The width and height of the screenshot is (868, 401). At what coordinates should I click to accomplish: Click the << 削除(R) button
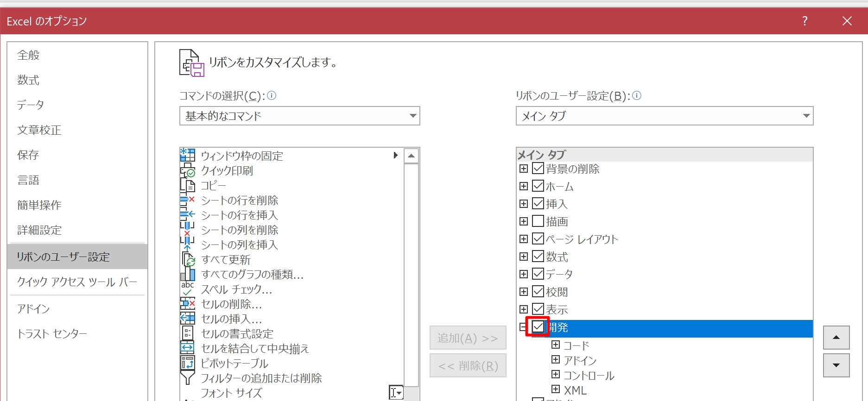[x=468, y=366]
